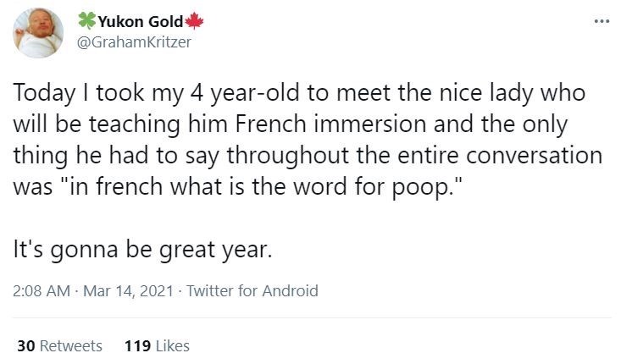
Task: Click the 2:08 AM timestamp
Action: pyautogui.click(x=42, y=291)
